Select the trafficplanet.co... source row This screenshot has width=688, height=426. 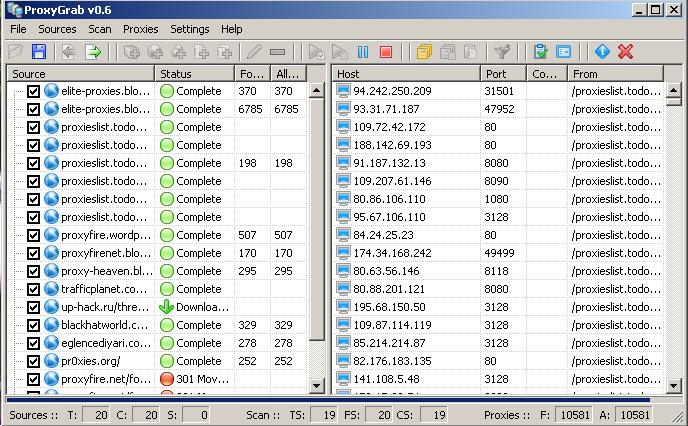106,289
